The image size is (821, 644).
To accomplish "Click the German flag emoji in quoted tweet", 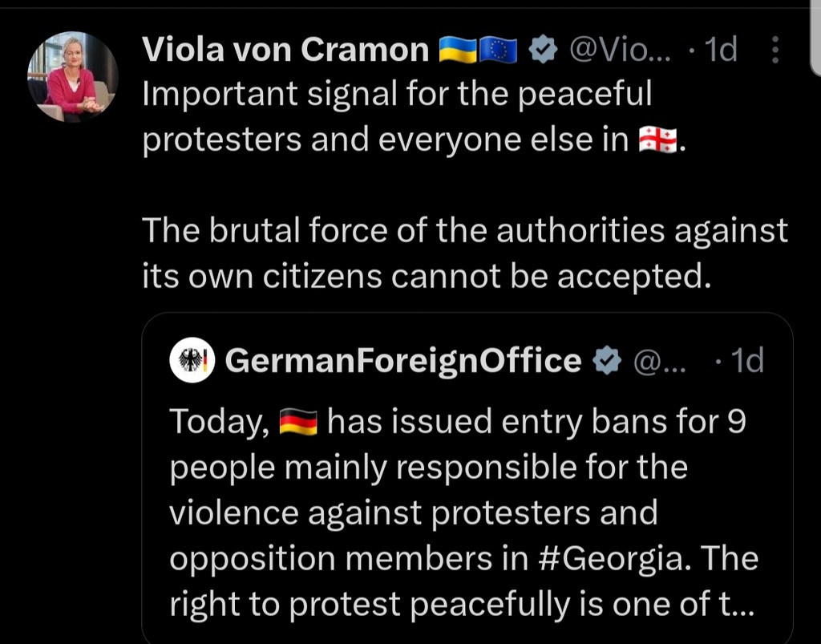I will tap(299, 421).
